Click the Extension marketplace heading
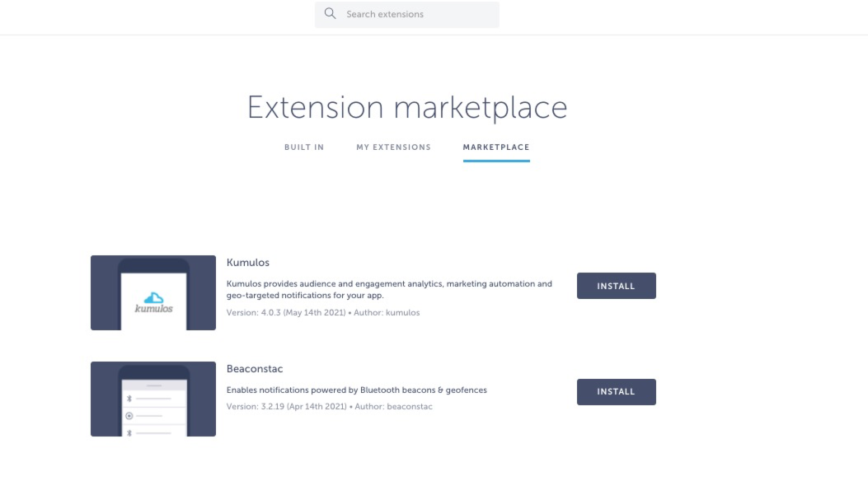 point(407,107)
